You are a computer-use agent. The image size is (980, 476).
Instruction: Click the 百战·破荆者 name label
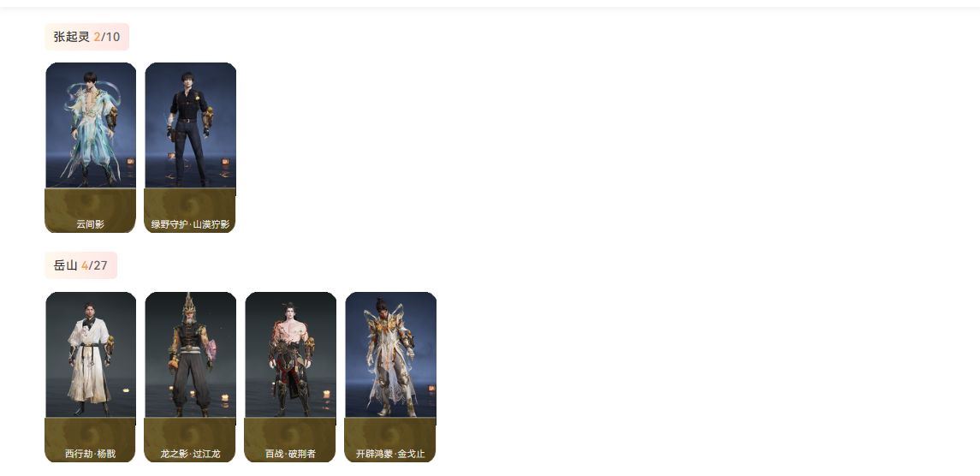tap(291, 454)
